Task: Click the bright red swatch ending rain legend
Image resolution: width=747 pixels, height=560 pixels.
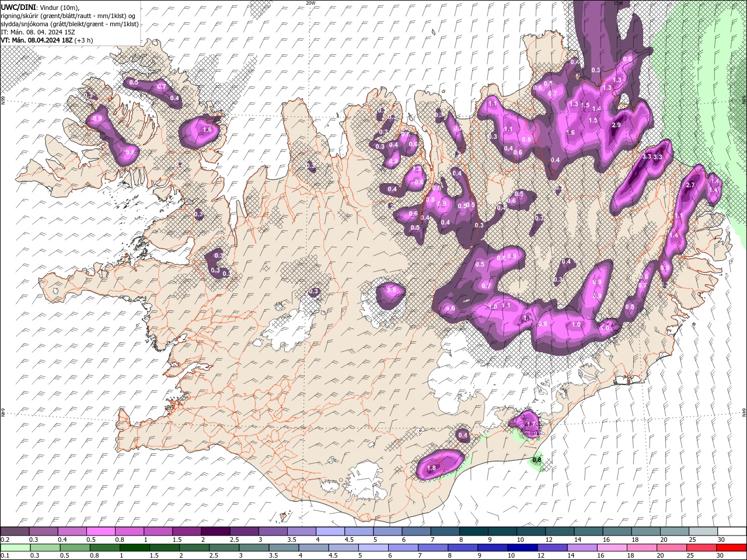Action: tap(732, 548)
